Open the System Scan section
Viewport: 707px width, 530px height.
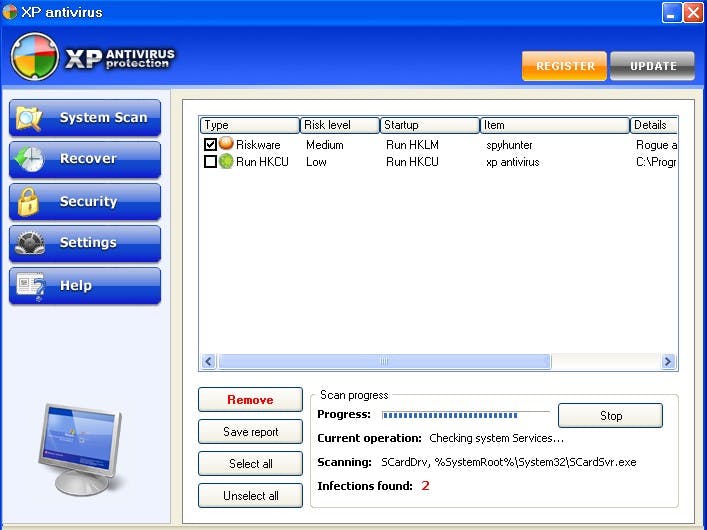(85, 118)
